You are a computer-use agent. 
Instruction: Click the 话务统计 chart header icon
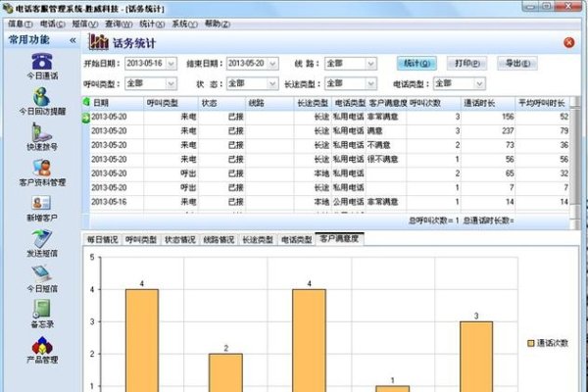98,42
